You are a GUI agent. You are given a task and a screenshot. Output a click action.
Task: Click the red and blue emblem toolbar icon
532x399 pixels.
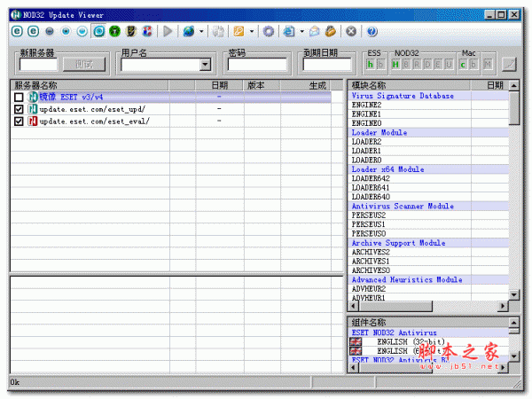pos(147,32)
